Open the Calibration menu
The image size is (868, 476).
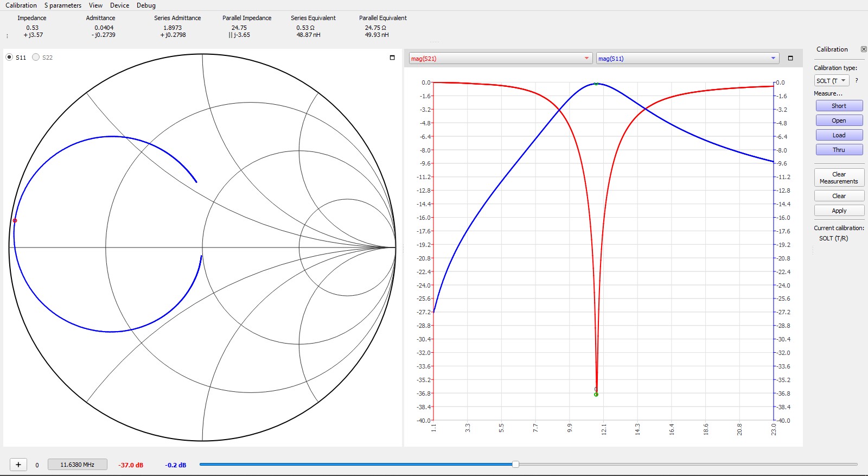(21, 5)
